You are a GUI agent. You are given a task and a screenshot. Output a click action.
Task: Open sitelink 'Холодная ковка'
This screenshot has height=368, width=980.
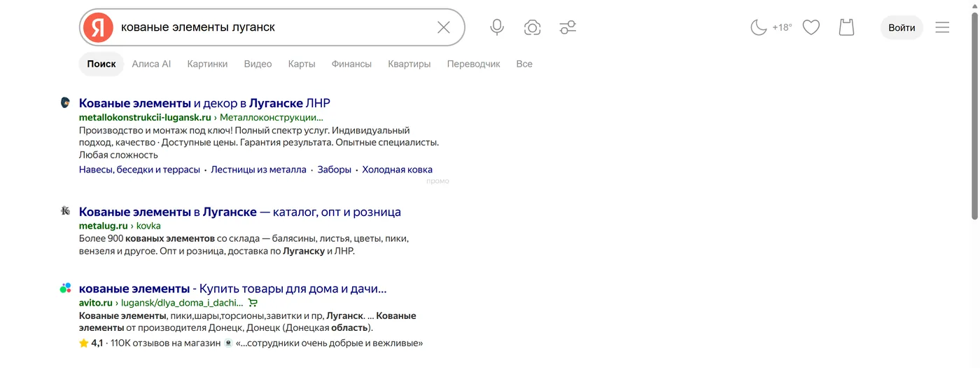click(397, 170)
